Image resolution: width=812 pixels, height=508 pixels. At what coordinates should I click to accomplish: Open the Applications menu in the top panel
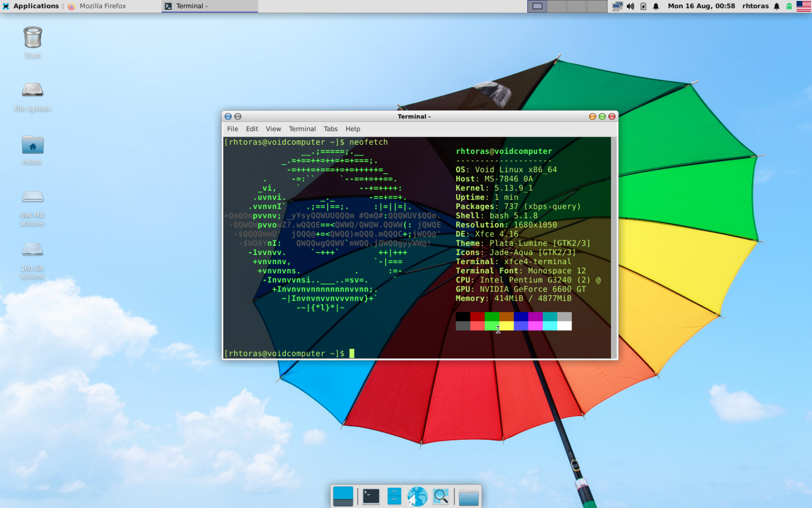(x=31, y=6)
